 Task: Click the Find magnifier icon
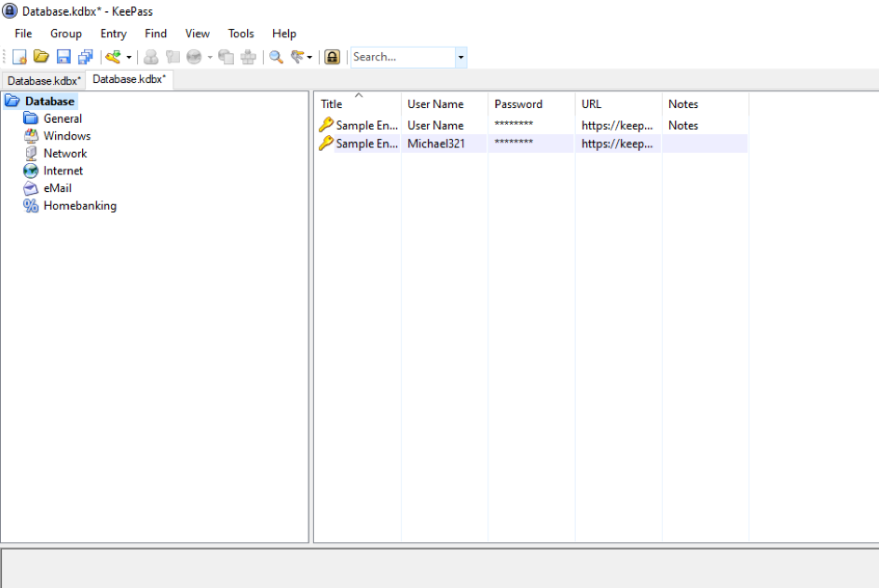(x=276, y=57)
